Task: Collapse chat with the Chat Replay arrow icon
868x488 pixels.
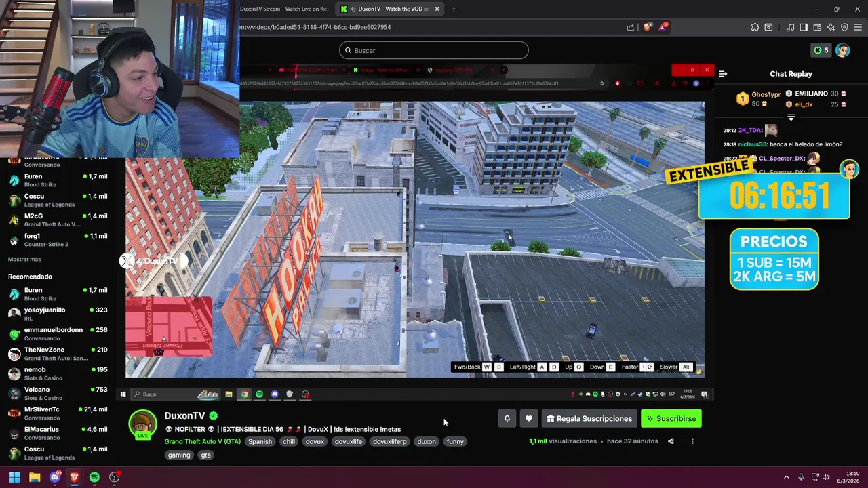Action: click(723, 74)
